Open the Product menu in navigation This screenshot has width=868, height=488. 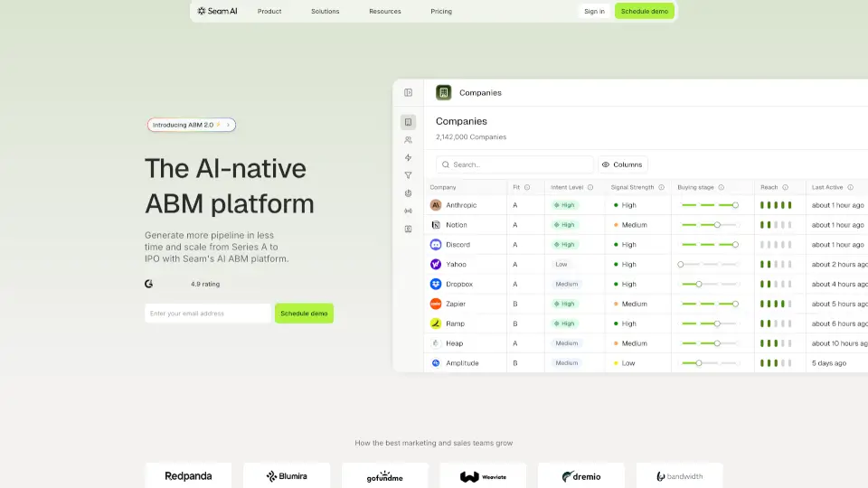269,12
